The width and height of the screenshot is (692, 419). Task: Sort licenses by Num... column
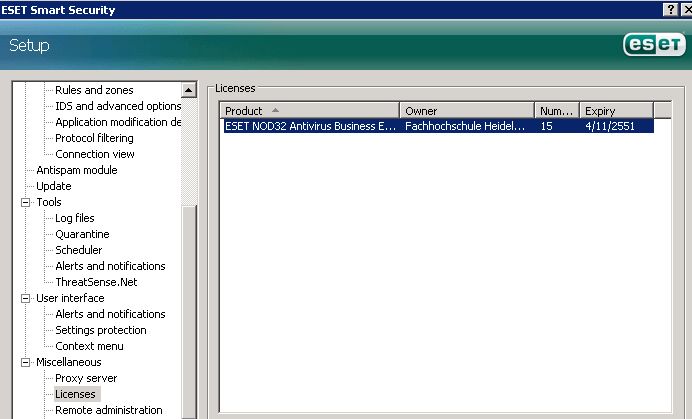[x=557, y=110]
